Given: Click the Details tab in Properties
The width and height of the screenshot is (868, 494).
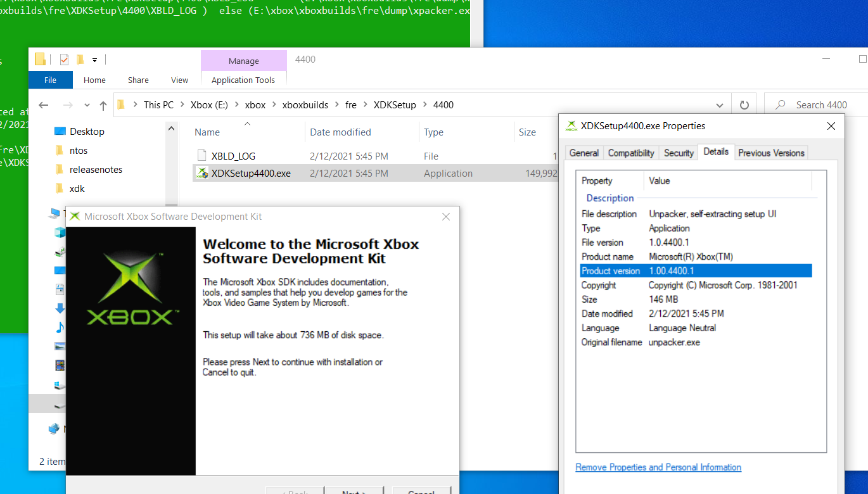Looking at the screenshot, I should tap(716, 151).
